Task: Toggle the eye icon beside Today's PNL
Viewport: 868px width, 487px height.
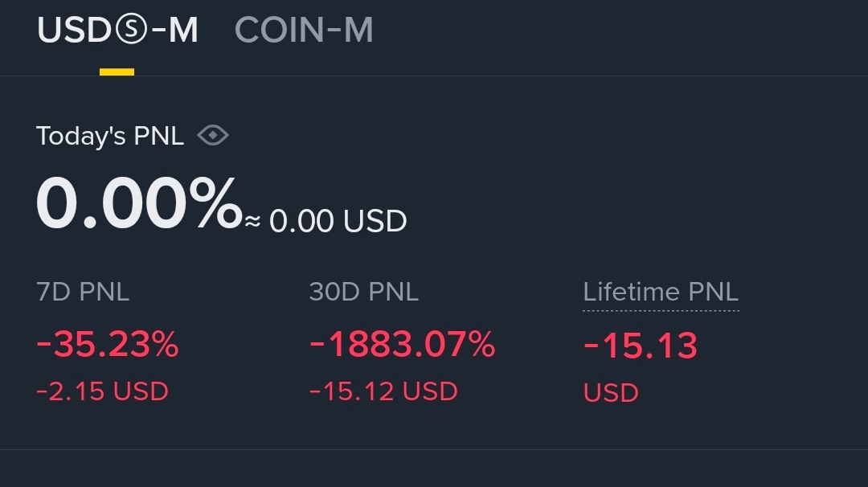Action: (x=213, y=135)
